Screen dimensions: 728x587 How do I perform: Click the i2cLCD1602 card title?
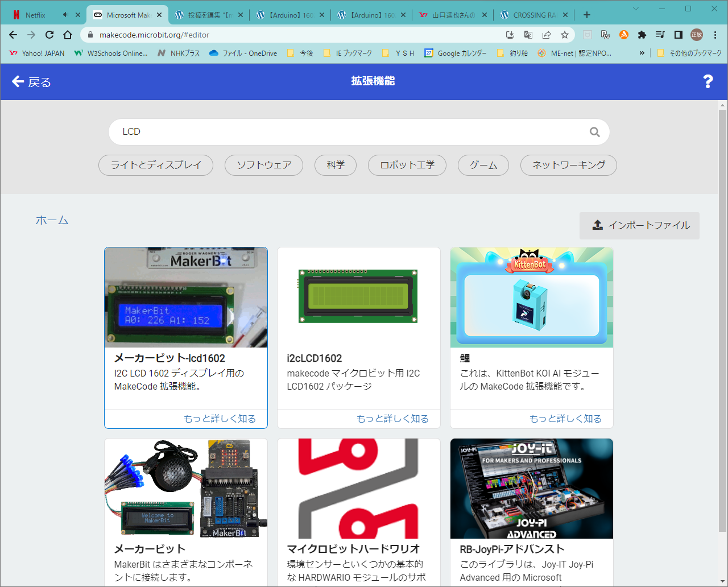tap(315, 358)
